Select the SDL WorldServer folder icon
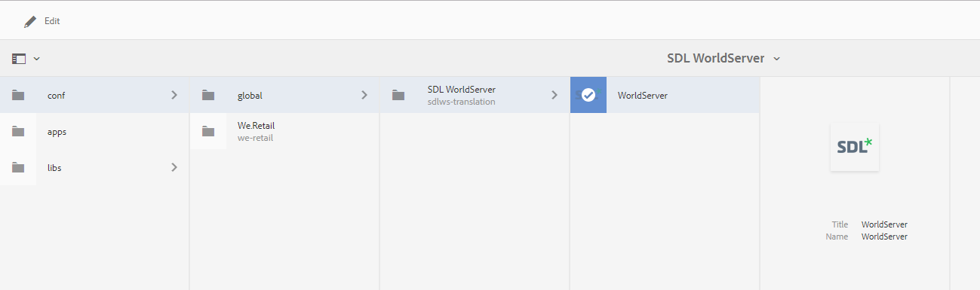 click(398, 95)
